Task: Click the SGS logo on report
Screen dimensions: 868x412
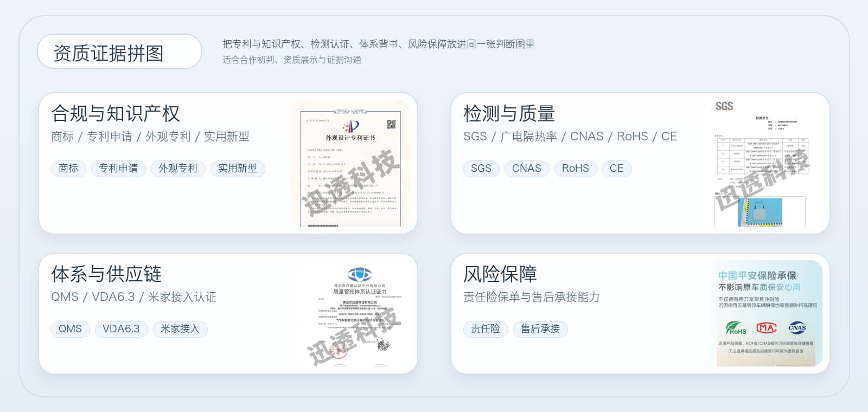Action: tap(724, 106)
